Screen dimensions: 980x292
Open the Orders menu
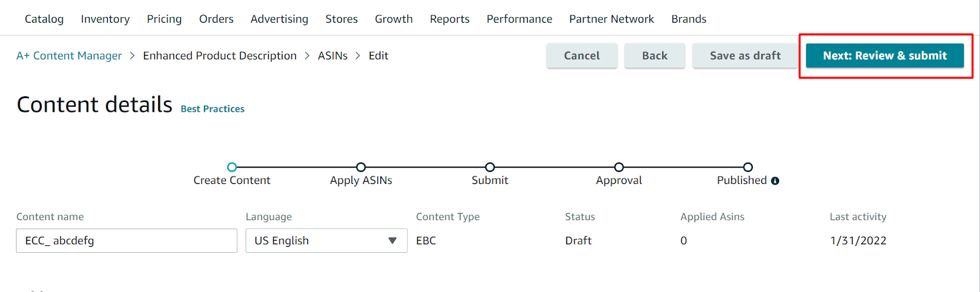pyautogui.click(x=216, y=19)
